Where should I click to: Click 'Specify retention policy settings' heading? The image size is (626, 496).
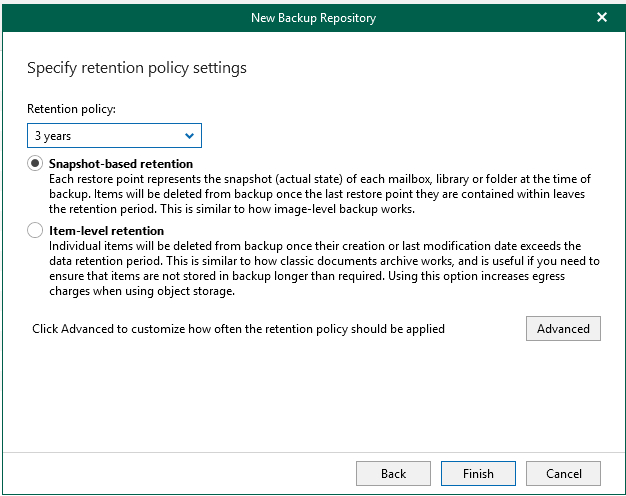pyautogui.click(x=137, y=68)
